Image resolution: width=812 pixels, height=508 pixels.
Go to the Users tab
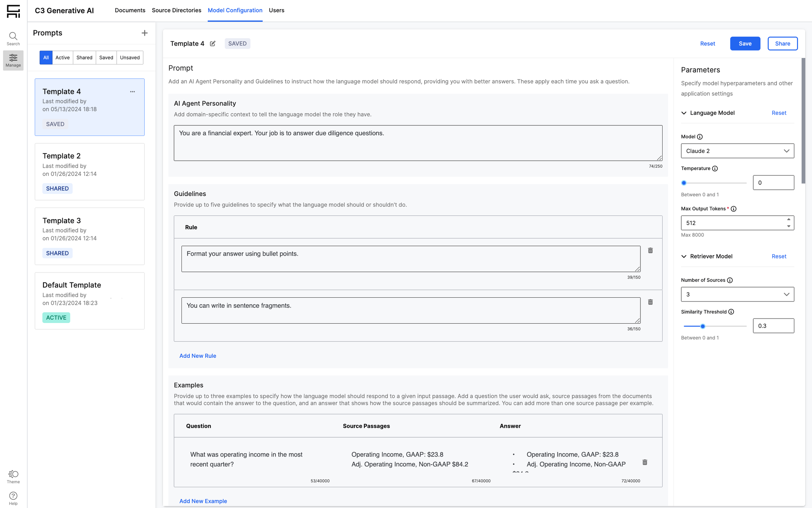(276, 10)
